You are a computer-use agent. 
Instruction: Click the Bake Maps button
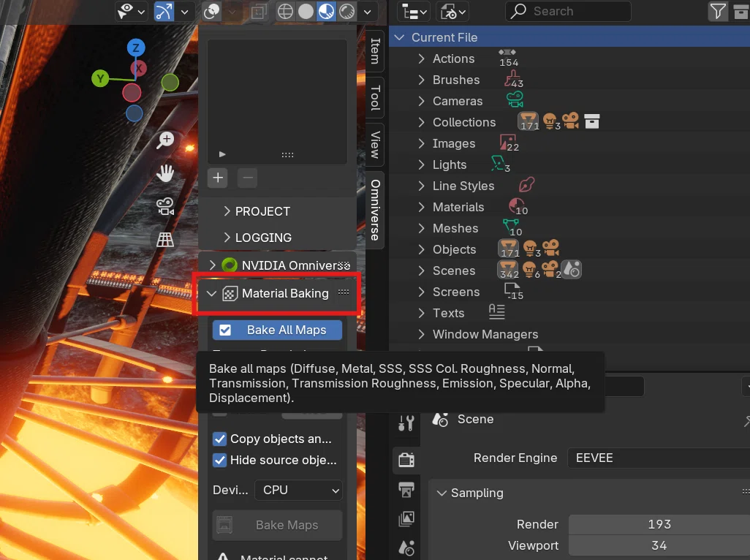pyautogui.click(x=278, y=525)
